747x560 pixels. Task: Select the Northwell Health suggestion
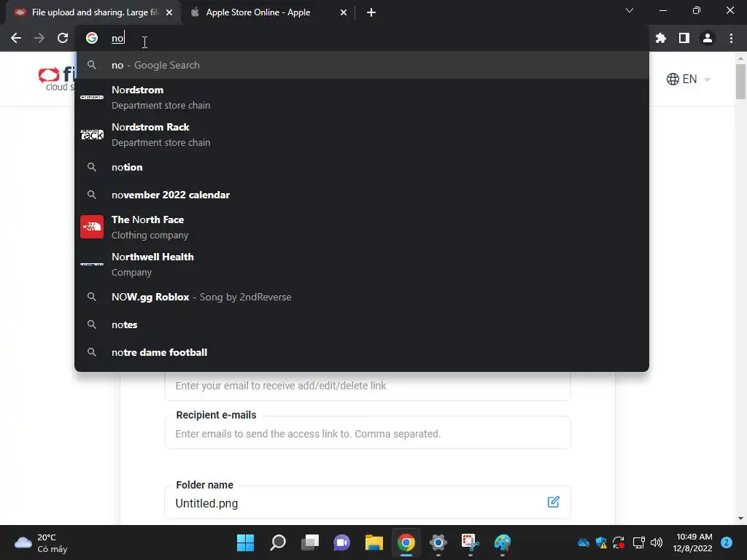[362, 264]
